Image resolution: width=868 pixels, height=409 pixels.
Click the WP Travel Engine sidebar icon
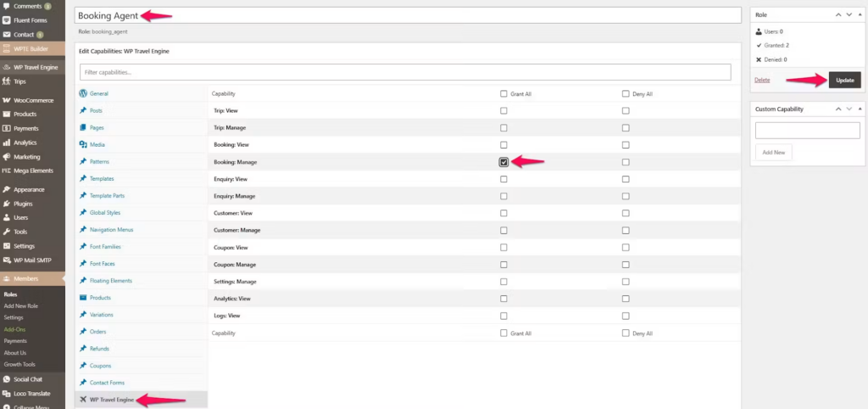click(6, 67)
